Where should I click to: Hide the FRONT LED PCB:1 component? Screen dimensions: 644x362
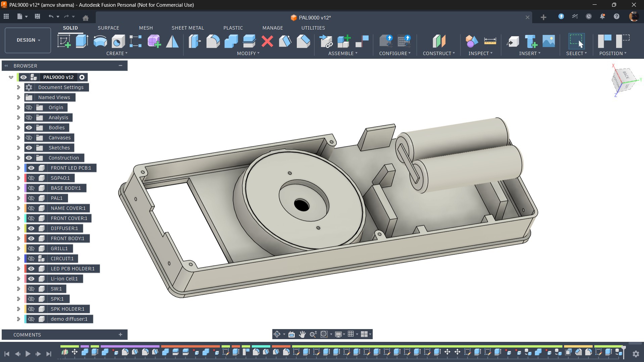tap(31, 168)
